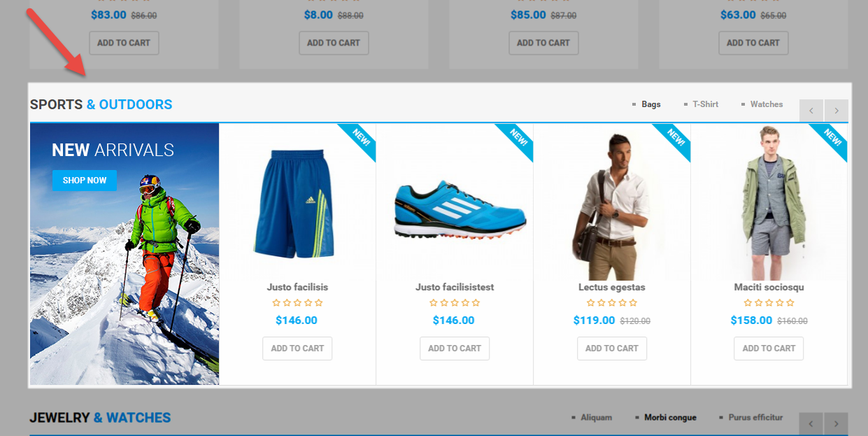Screen dimensions: 868x436
Task: Add Justo facilisis shorts to cart
Action: [297, 349]
